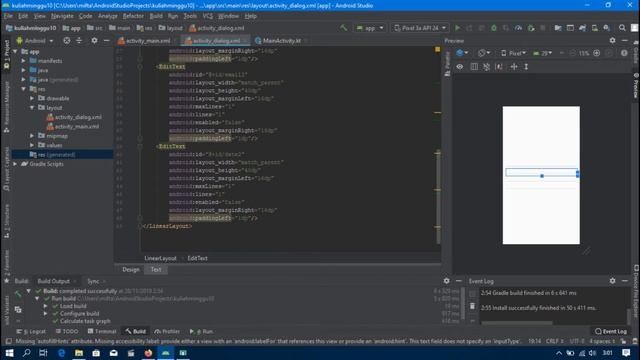Run the app with the green play button

click(x=457, y=28)
